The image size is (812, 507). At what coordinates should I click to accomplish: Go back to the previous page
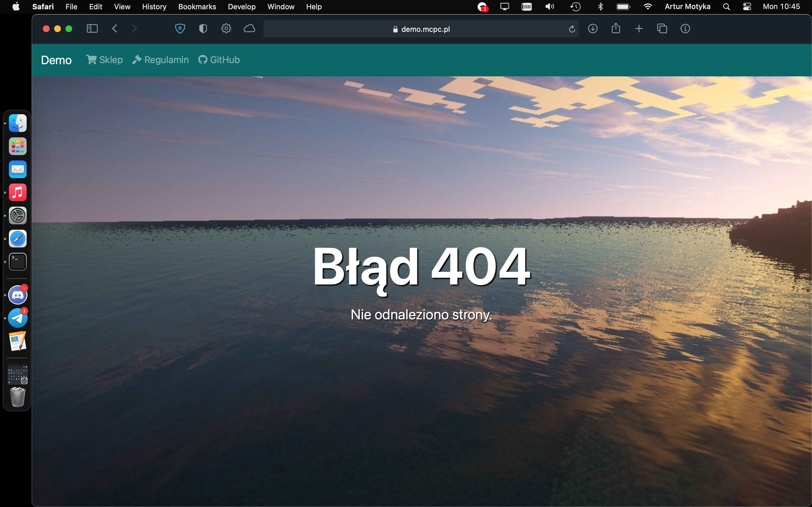click(x=115, y=29)
